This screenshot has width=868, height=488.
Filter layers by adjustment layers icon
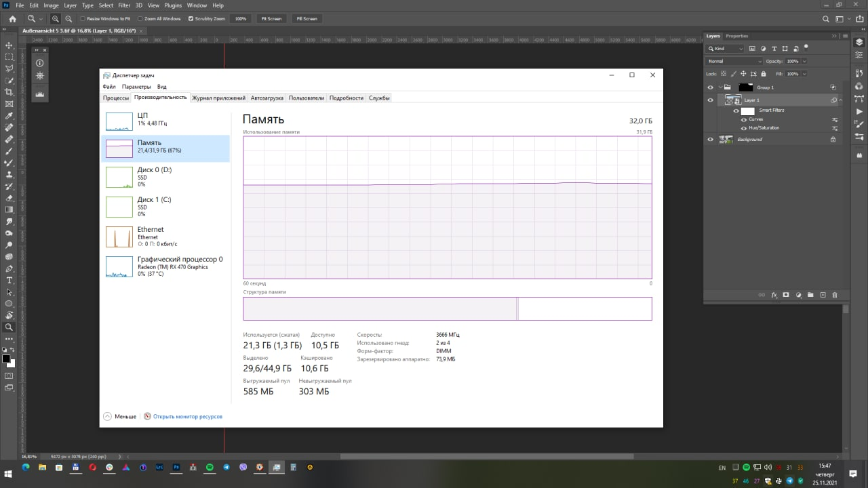point(764,49)
